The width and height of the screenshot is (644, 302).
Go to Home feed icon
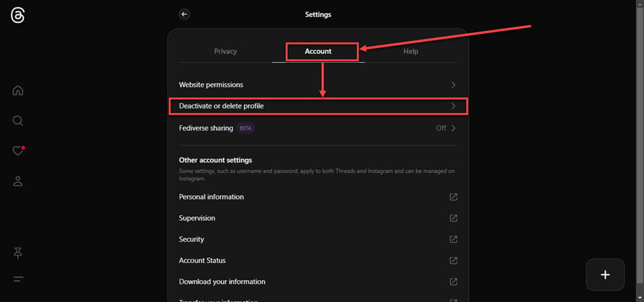coord(18,90)
